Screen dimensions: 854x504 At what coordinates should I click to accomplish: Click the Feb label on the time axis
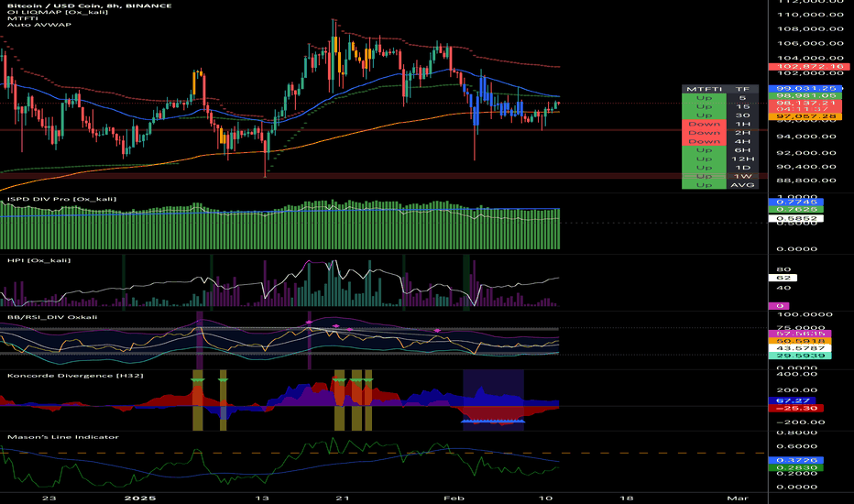454,498
